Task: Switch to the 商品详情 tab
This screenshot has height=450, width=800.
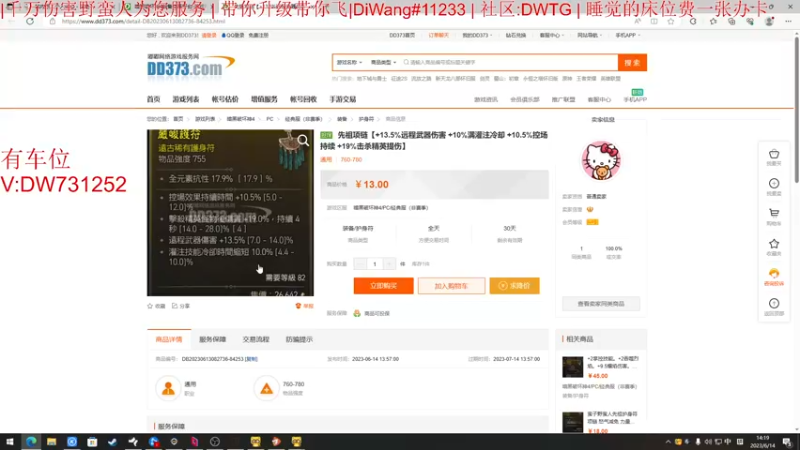Action: click(x=169, y=339)
